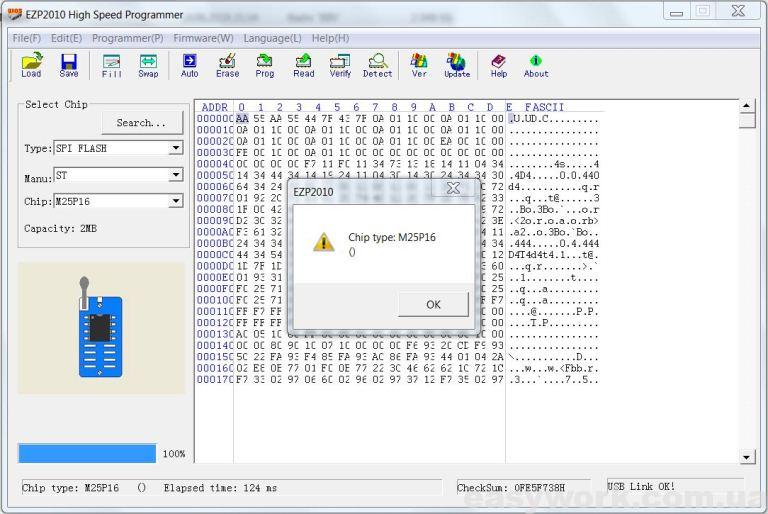Click Elapsed time 124 ms status text
The width and height of the screenshot is (768, 514).
coord(220,488)
